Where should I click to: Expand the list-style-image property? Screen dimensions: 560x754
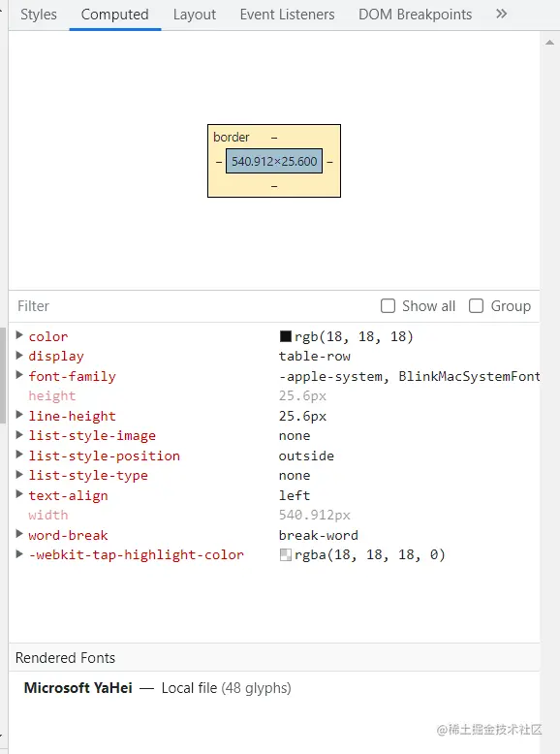tap(19, 435)
